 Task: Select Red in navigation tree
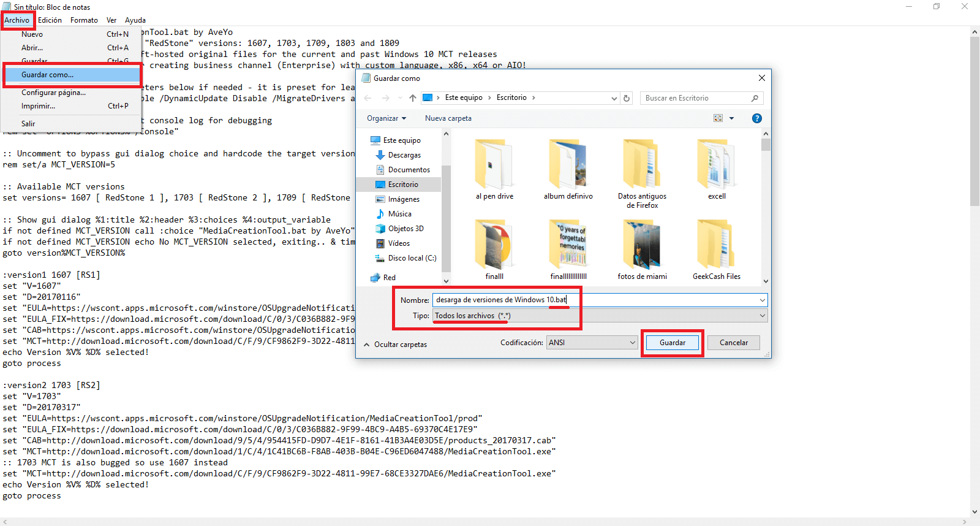383,278
